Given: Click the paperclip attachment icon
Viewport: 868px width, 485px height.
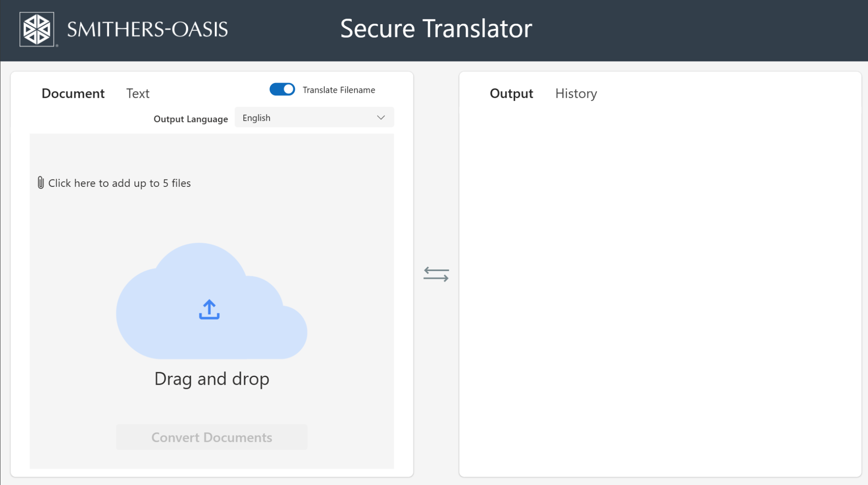Looking at the screenshot, I should coord(40,183).
